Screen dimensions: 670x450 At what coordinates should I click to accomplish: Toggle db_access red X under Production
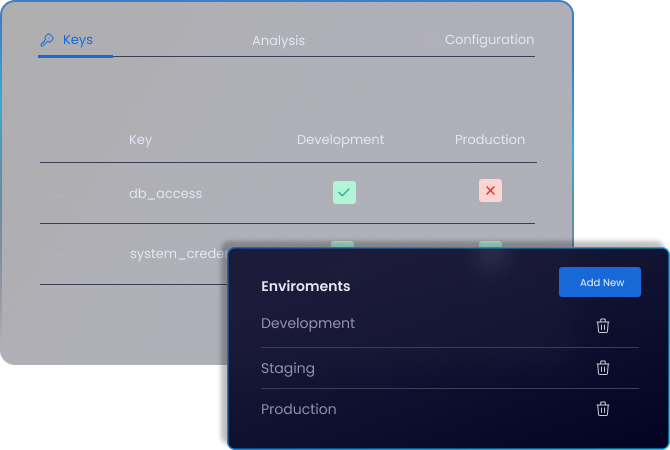[490, 191]
